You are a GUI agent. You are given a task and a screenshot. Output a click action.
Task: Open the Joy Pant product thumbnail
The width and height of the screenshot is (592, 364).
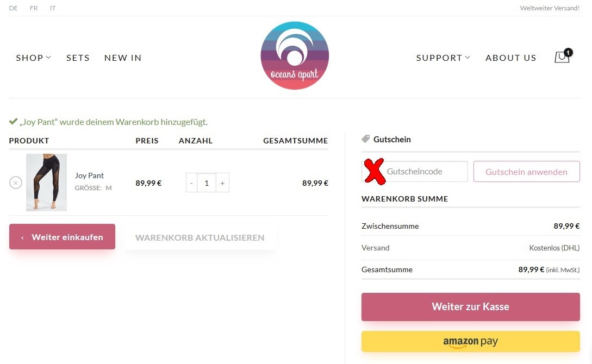46,182
